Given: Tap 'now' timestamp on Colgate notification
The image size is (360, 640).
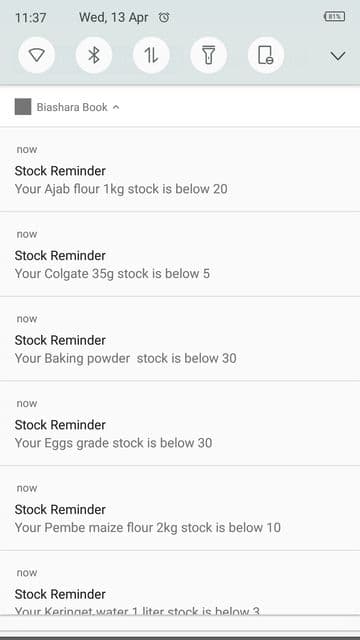Looking at the screenshot, I should [27, 234].
